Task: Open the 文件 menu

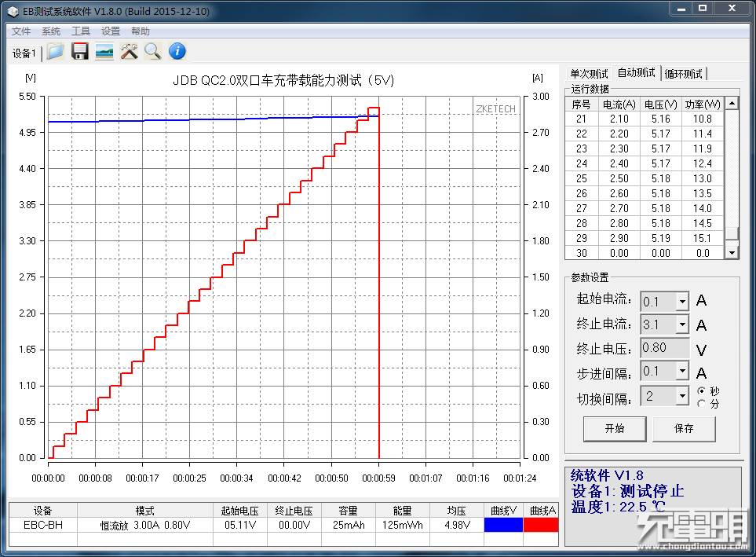Action: coord(20,31)
